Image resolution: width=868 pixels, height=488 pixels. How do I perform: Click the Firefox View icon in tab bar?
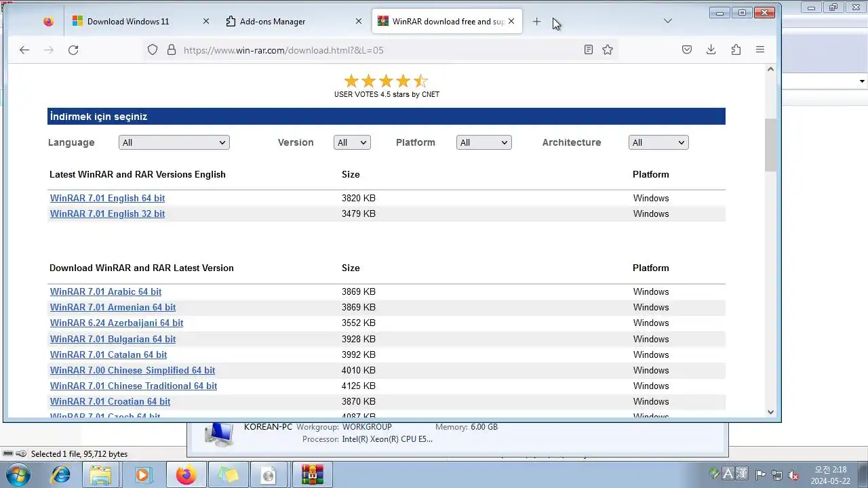[48, 22]
